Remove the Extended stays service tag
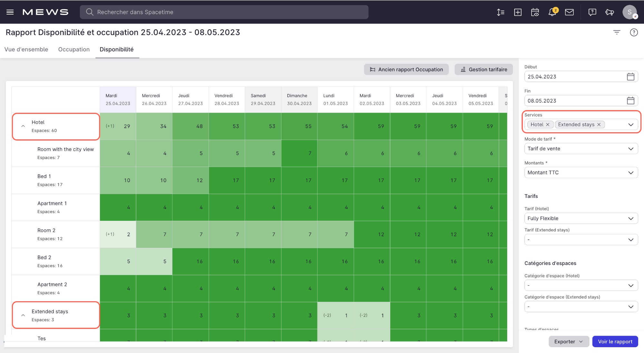Viewport: 644px width, 353px height. [x=599, y=125]
